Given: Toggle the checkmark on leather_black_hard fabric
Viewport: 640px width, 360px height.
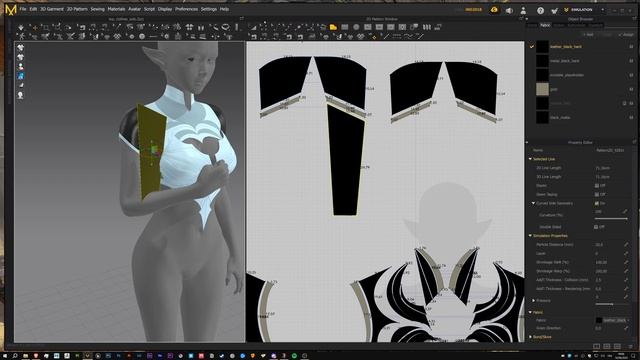Looking at the screenshot, I should tap(531, 47).
